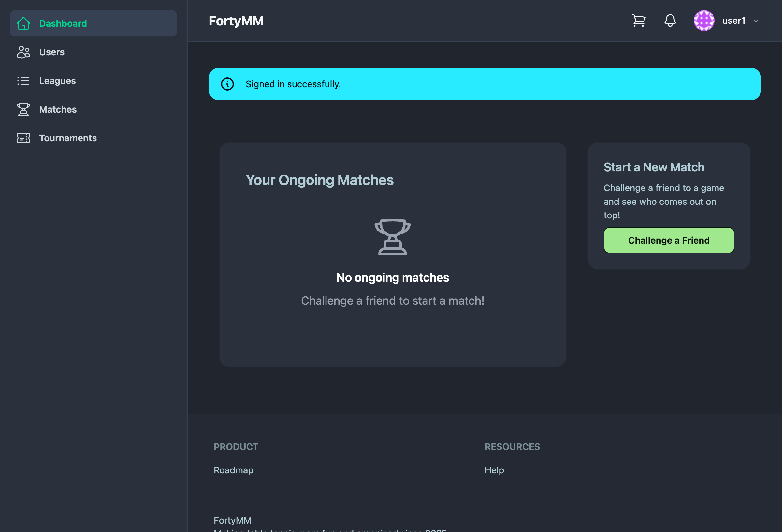
Task: Open the Tournaments section
Action: coord(68,138)
